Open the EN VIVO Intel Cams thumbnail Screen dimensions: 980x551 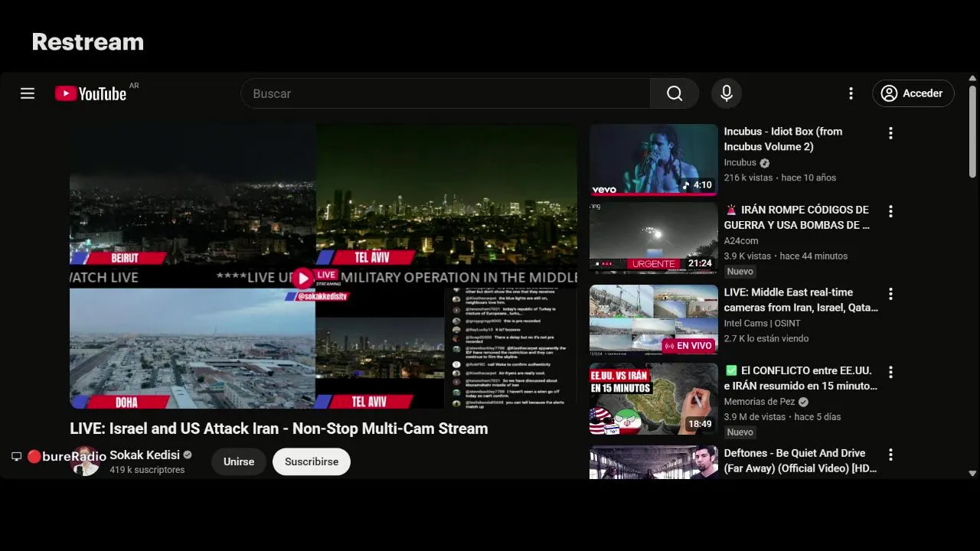[x=654, y=321]
